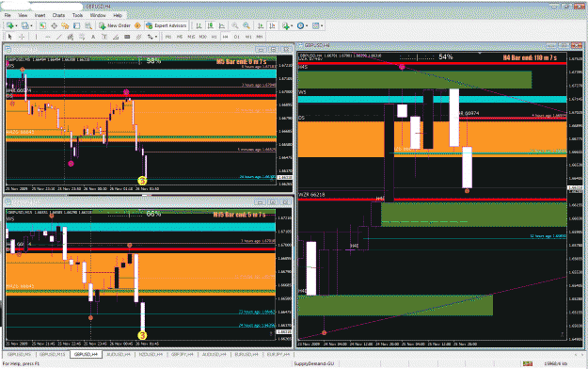Launch MetaEditor from the toolbar
This screenshot has width=588, height=369.
(137, 25)
